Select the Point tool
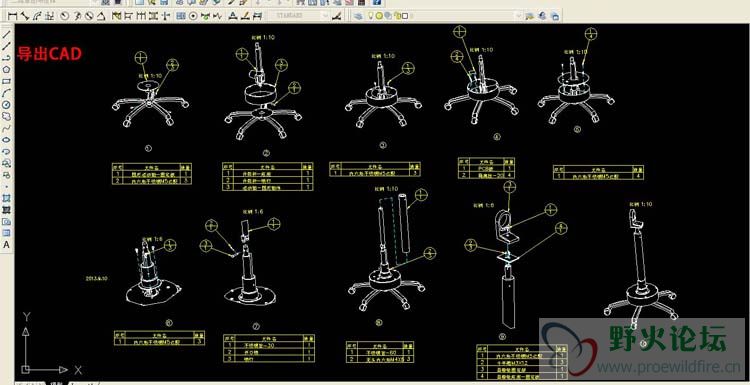The image size is (750, 385). (7, 186)
